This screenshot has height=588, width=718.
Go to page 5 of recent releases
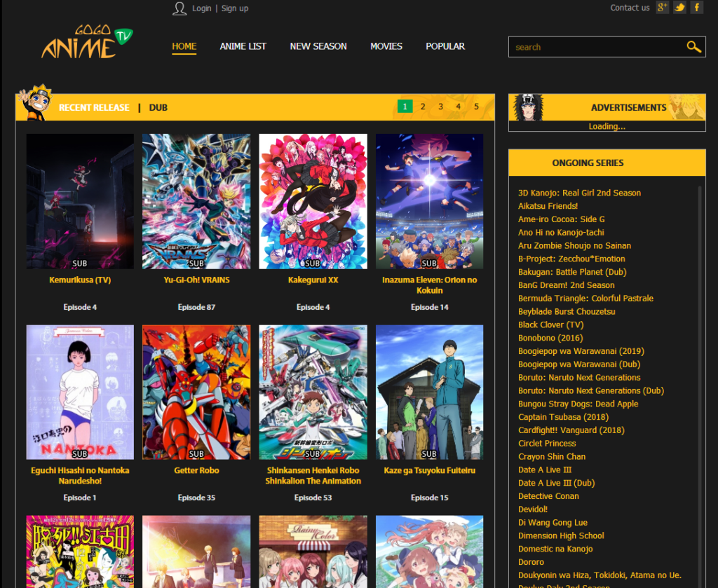point(476,106)
